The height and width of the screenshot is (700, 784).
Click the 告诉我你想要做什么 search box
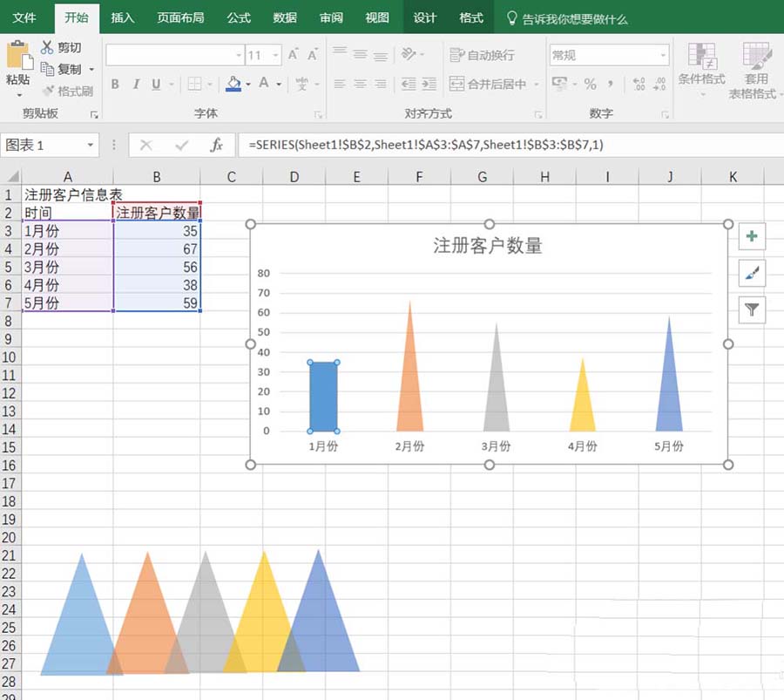(x=567, y=18)
